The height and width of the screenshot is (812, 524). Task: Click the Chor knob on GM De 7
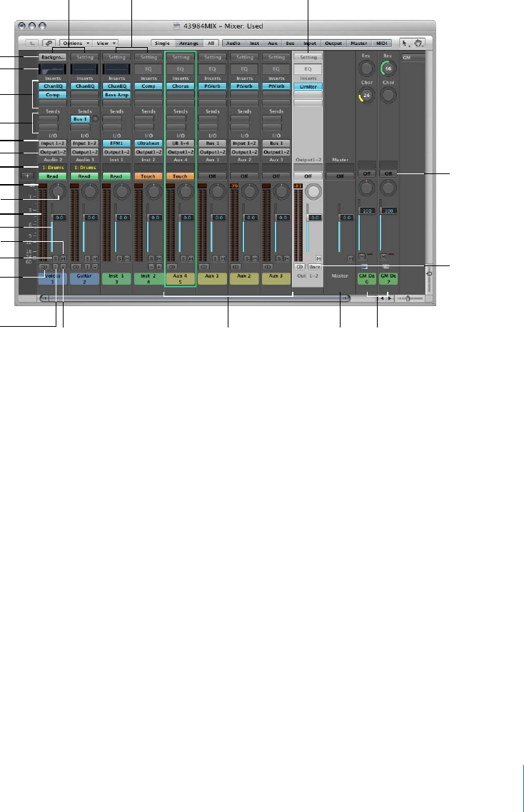[388, 96]
